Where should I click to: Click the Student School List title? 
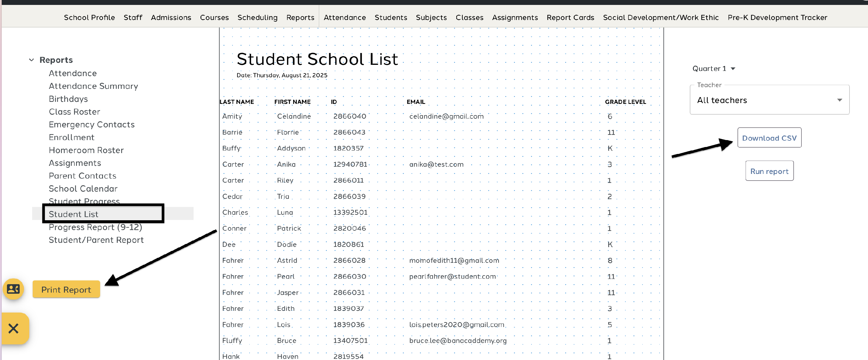[317, 59]
